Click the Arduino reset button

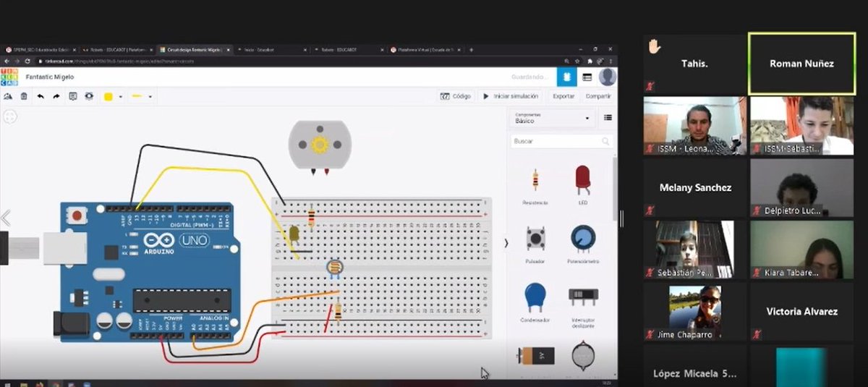pyautogui.click(x=75, y=215)
